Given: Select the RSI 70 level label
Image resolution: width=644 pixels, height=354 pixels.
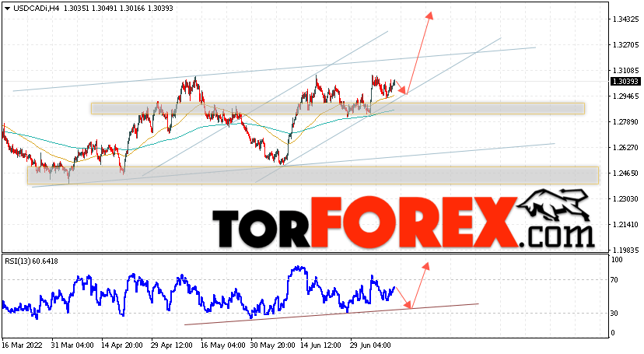Looking at the screenshot, I should click(614, 280).
